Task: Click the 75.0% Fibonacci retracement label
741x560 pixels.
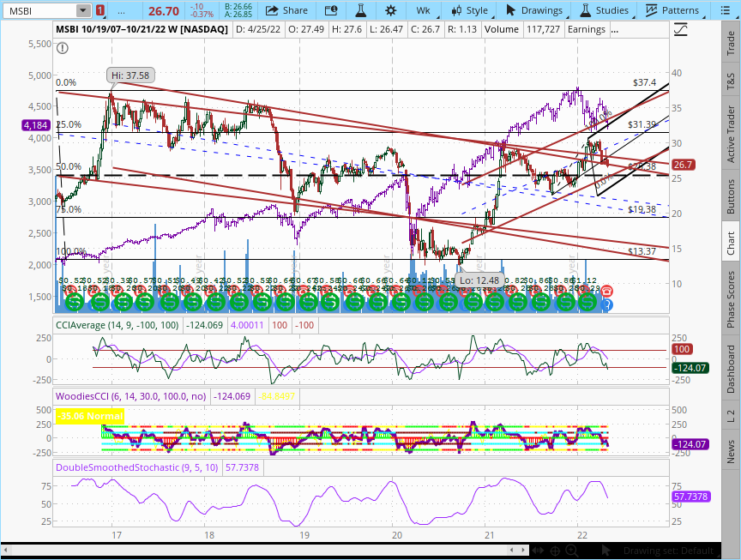Action: pyautogui.click(x=69, y=209)
